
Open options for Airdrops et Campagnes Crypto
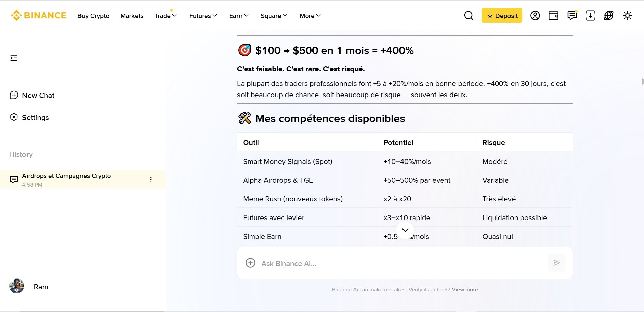coord(151,180)
